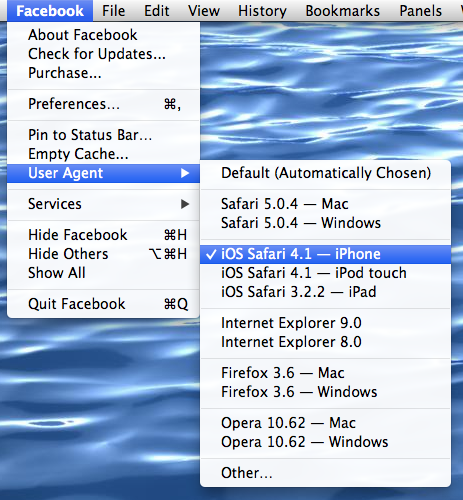Choose Opera 10.62 — Mac user agent
Viewport: 463px width, 500px height.
coord(325,423)
